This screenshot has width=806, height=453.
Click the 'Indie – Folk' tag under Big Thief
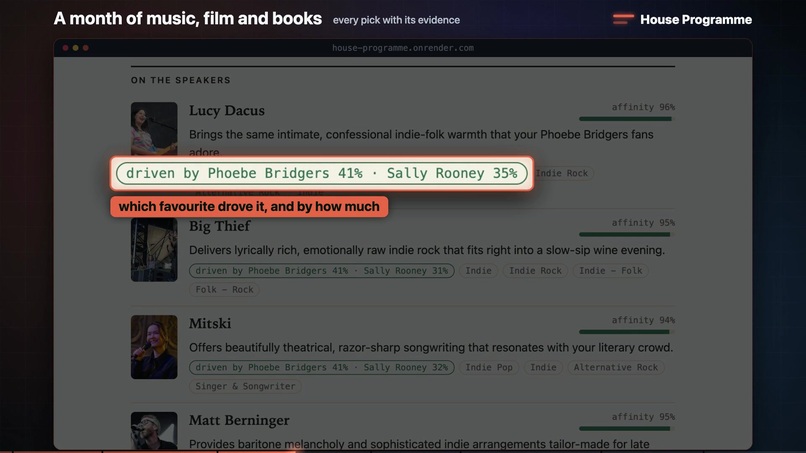pos(611,270)
